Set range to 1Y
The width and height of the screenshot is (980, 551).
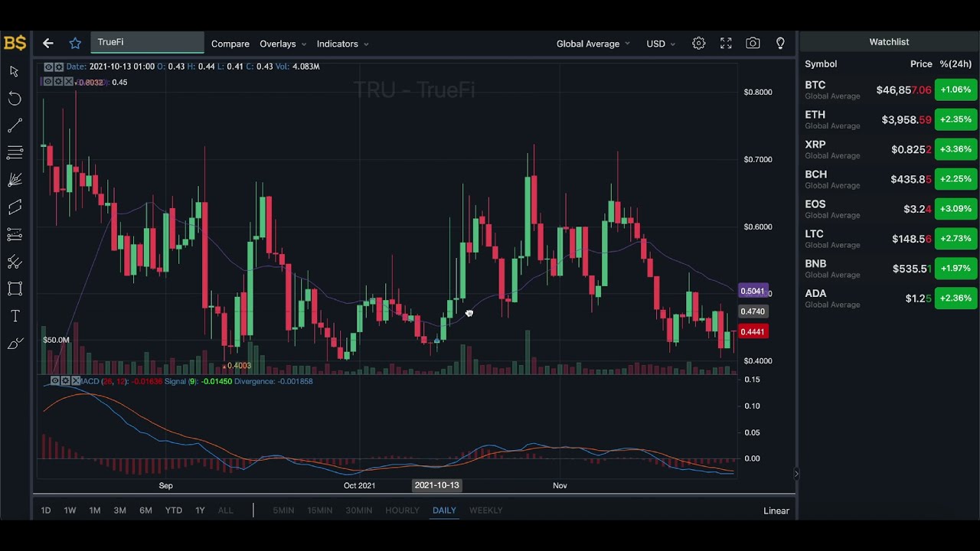point(200,510)
